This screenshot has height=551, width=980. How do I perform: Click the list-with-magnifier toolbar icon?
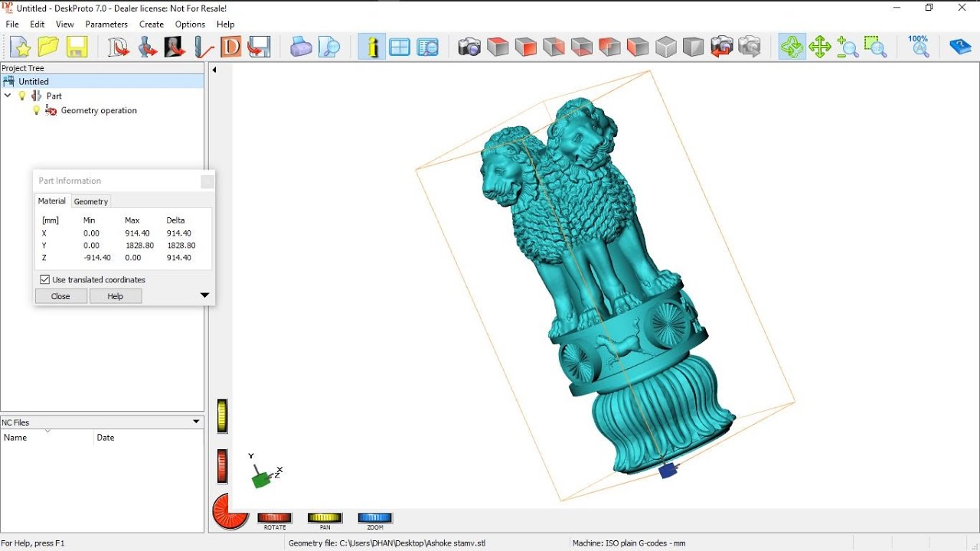[x=427, y=47]
